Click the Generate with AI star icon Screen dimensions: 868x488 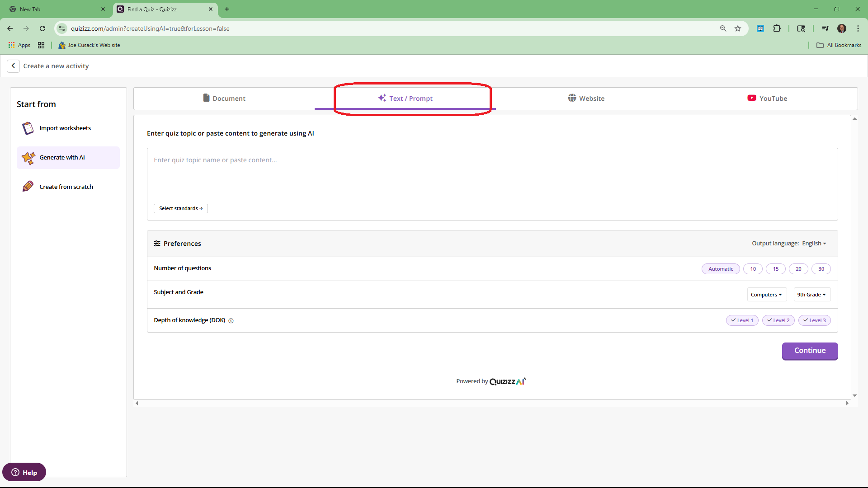coord(28,158)
